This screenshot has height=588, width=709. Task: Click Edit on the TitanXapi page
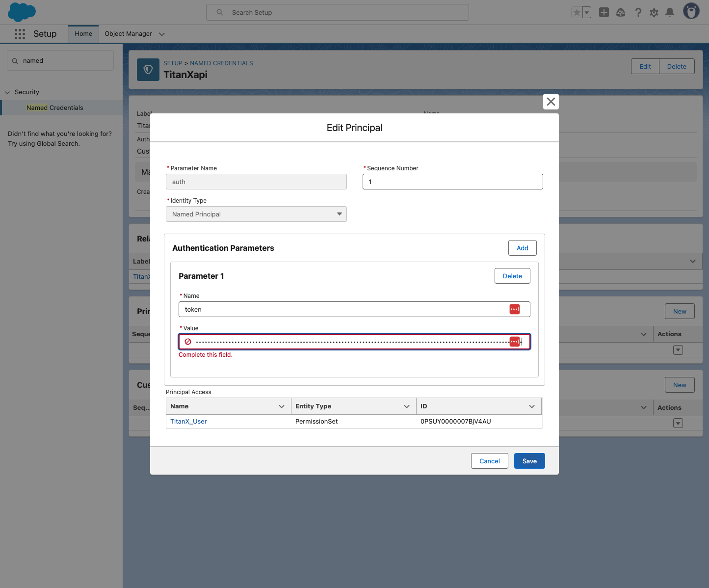tap(645, 66)
